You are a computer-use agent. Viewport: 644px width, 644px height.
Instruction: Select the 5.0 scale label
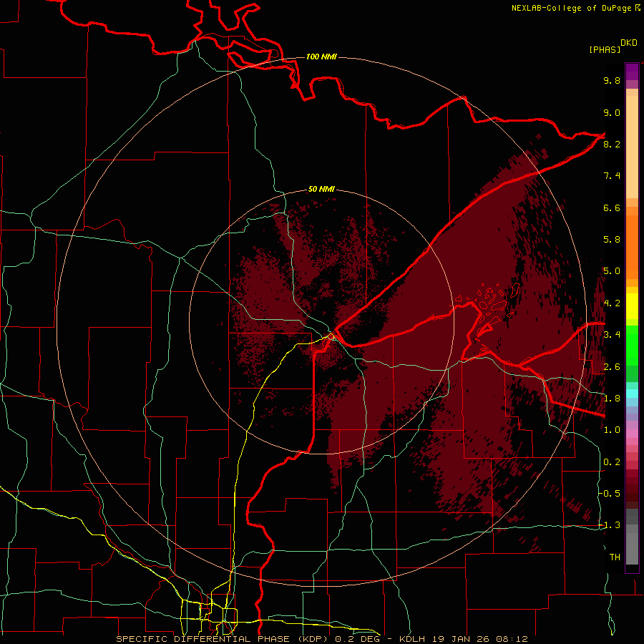pyautogui.click(x=612, y=271)
